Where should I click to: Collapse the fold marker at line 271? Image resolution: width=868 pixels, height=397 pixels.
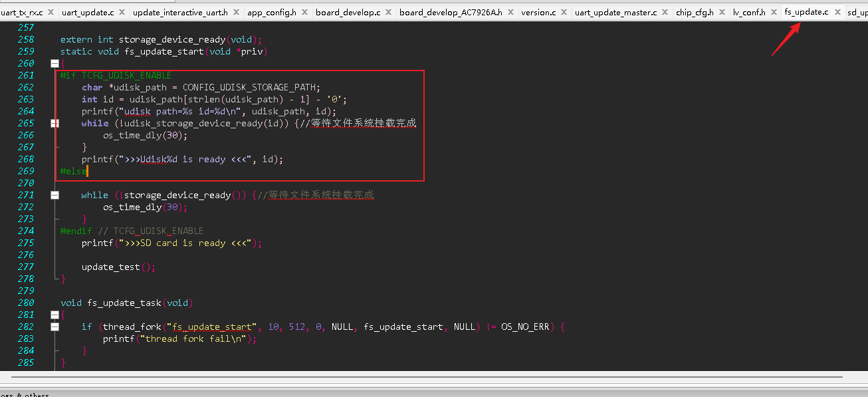pos(54,195)
